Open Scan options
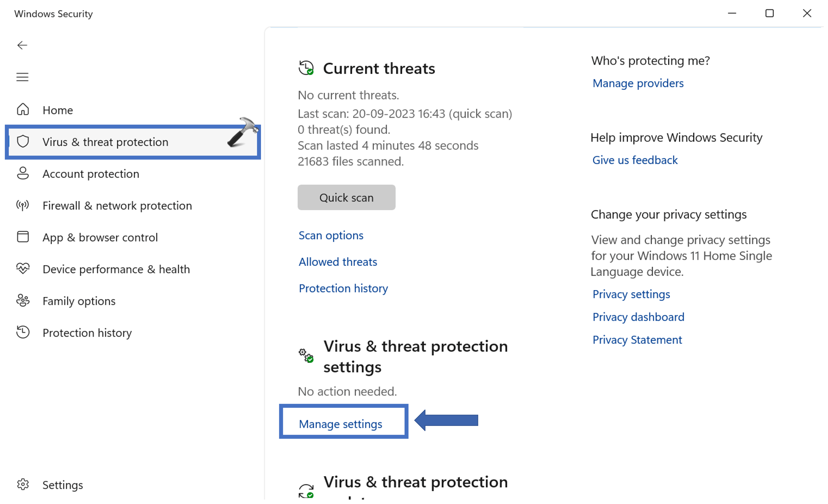Screen dimensions: 828x504 pyautogui.click(x=331, y=235)
